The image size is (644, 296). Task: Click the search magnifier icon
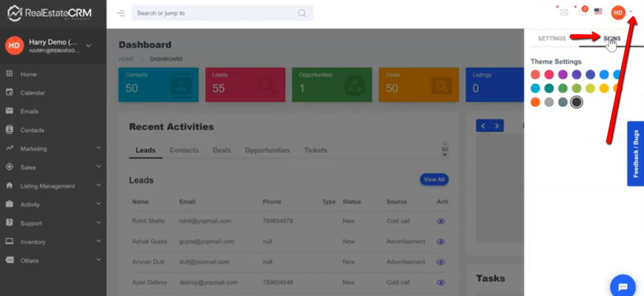click(302, 13)
